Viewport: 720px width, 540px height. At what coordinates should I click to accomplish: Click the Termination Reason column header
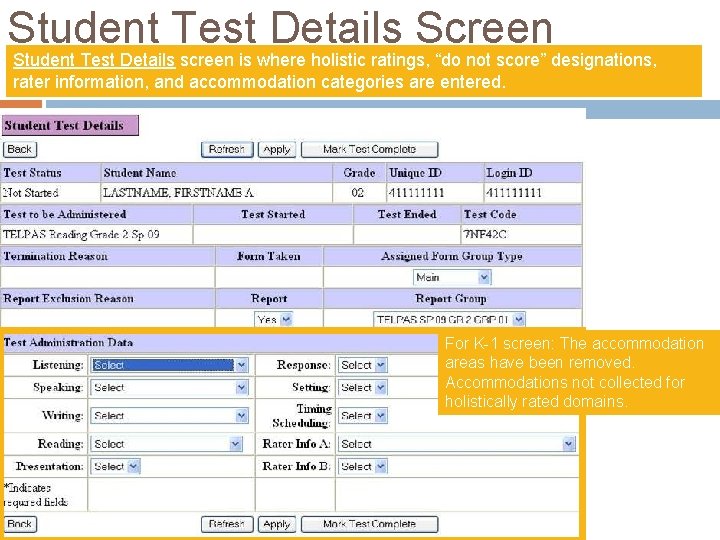107,256
